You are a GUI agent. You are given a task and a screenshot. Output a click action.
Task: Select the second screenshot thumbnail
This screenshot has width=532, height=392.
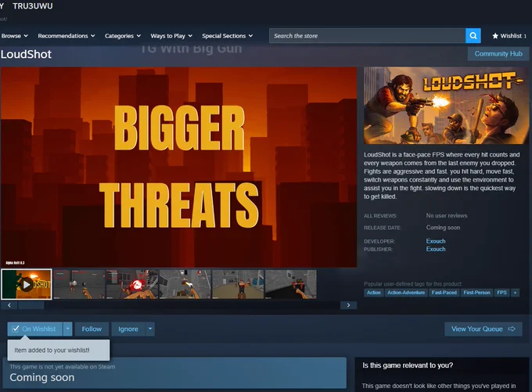(79, 284)
